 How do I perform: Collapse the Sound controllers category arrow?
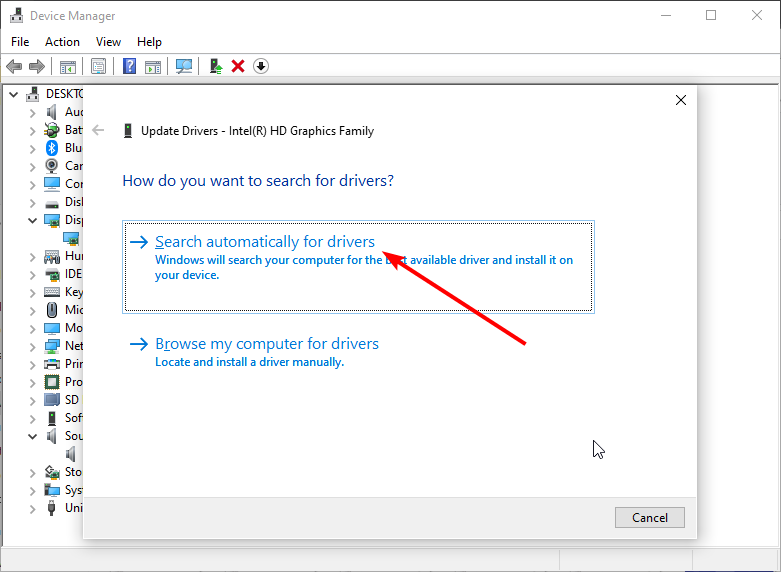coord(33,436)
